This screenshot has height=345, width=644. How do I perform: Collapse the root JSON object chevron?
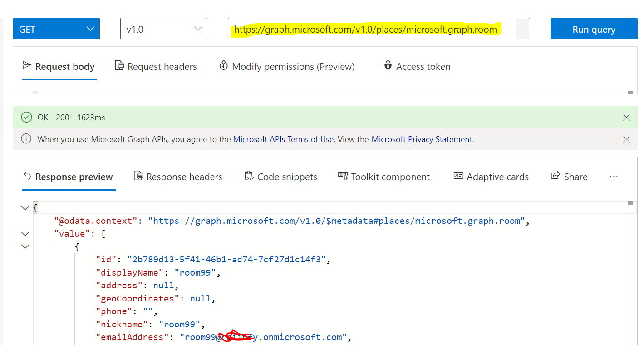click(25, 208)
